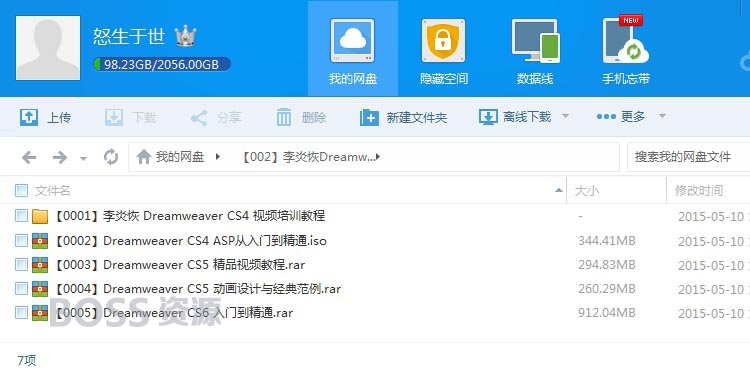Click the size value 294.83MB
This screenshot has width=750, height=377.
(x=607, y=265)
